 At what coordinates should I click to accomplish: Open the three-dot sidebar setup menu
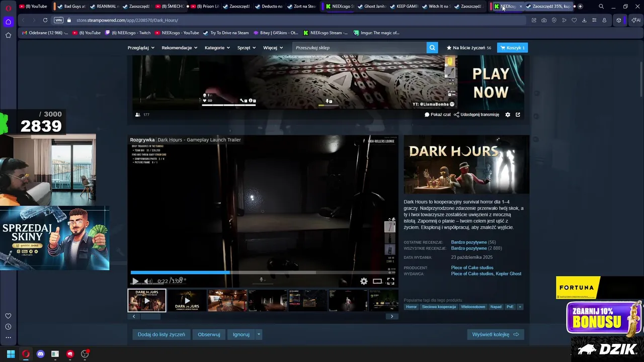[8, 337]
